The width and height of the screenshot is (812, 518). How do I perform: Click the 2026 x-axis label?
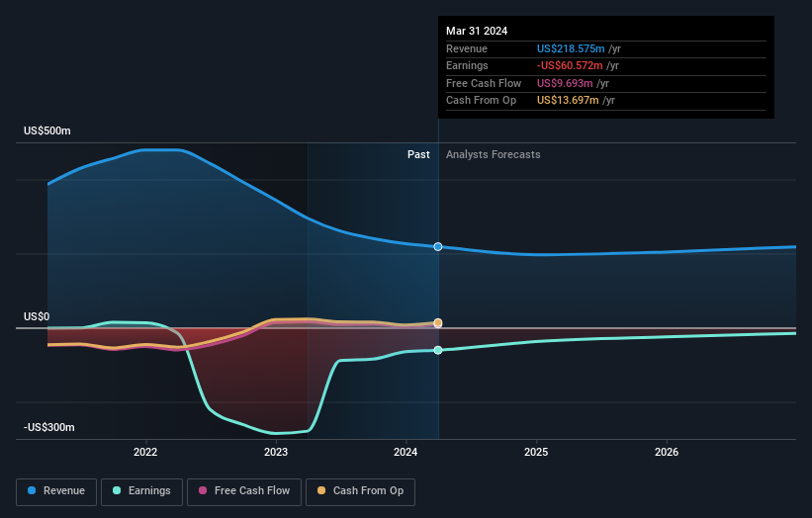[667, 452]
